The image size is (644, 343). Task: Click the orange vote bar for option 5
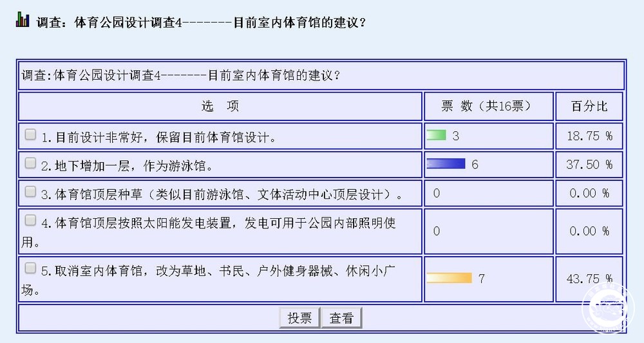(450, 278)
